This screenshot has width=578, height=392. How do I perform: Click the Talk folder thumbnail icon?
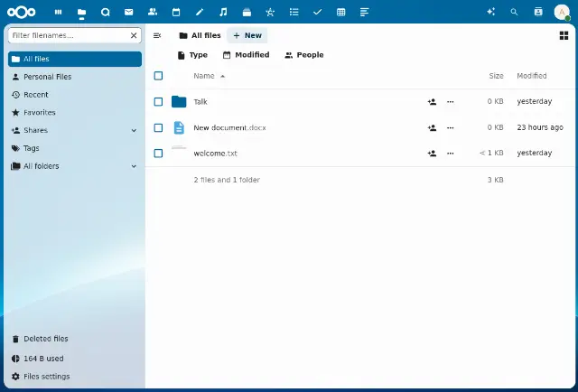tap(179, 102)
